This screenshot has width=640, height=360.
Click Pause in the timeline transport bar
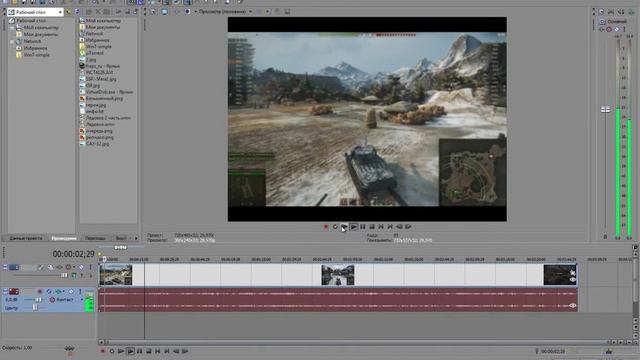tap(140, 351)
